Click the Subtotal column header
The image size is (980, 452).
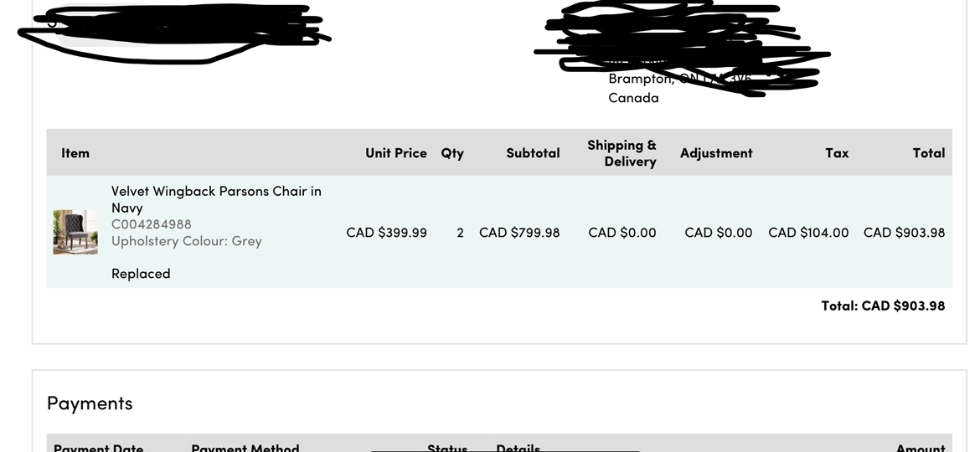533,153
